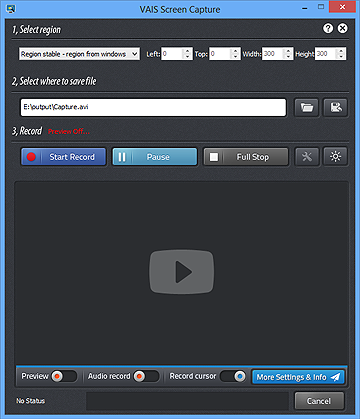Open the help question mark icon

[328, 28]
